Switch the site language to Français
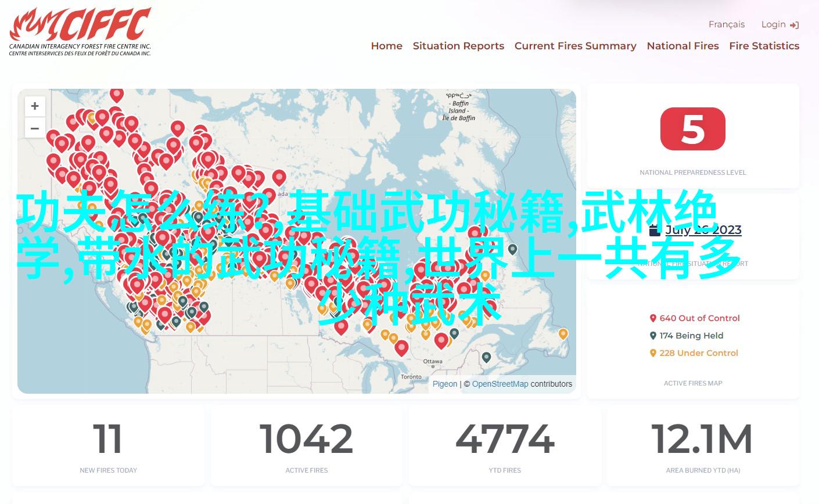 [x=726, y=24]
